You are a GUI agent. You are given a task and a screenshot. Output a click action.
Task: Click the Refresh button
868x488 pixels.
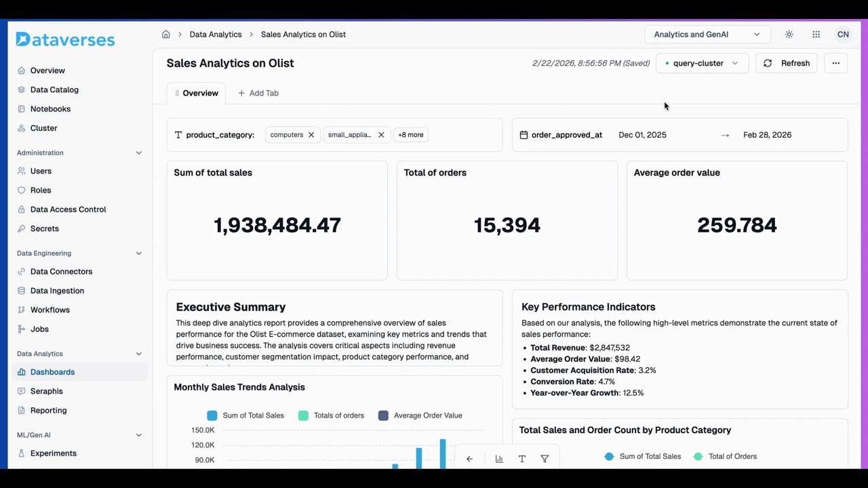click(x=787, y=63)
